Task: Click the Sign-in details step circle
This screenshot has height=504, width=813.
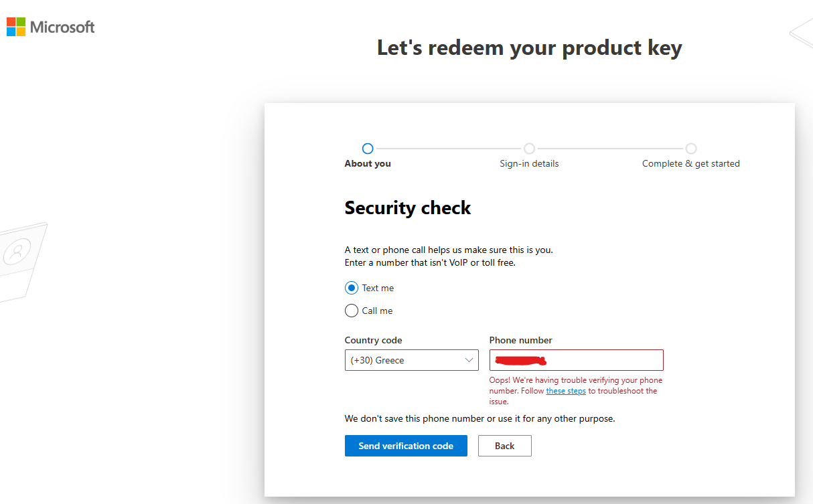Action: coord(529,149)
